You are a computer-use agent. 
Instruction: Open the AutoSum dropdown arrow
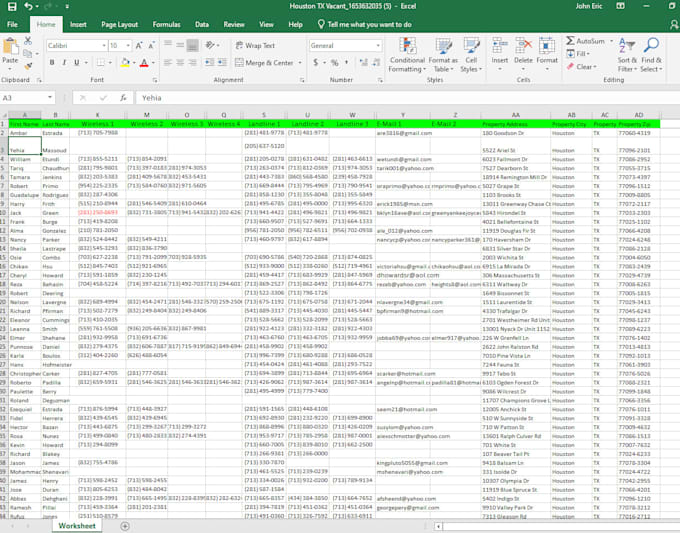(x=611, y=41)
